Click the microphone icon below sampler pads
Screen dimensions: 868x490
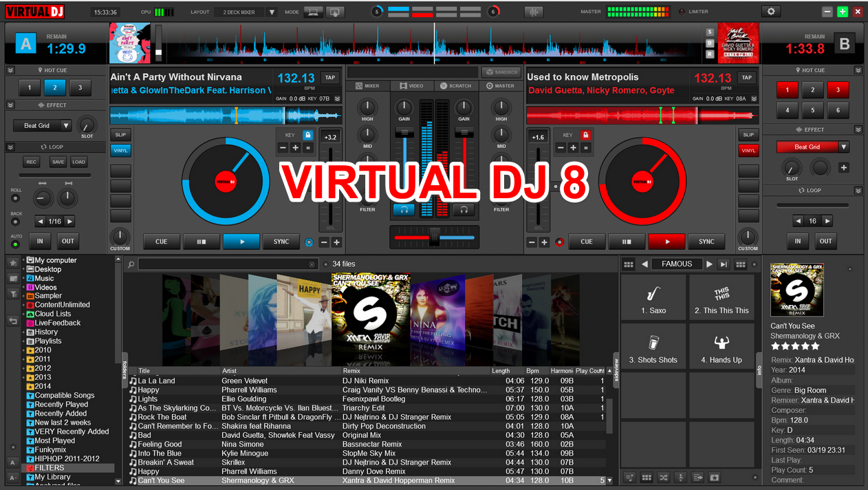click(x=680, y=478)
